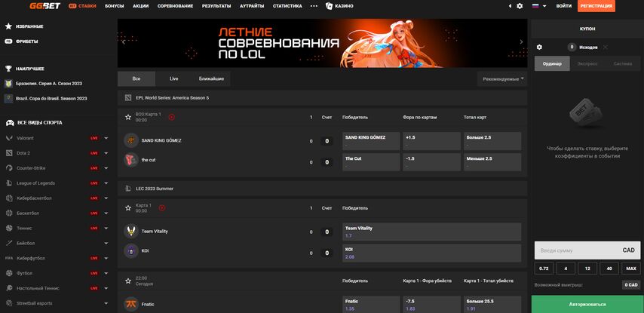Focus the Введи сумму stake field
The image size is (644, 313).
587,250
